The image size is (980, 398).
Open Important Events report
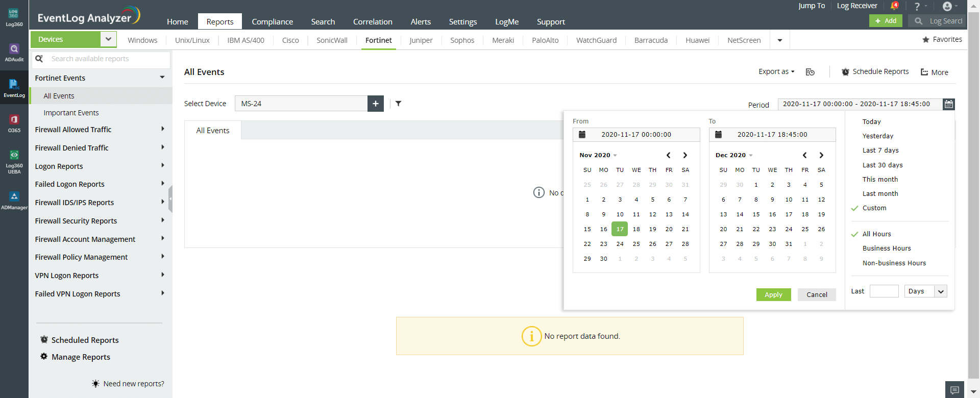pos(71,113)
